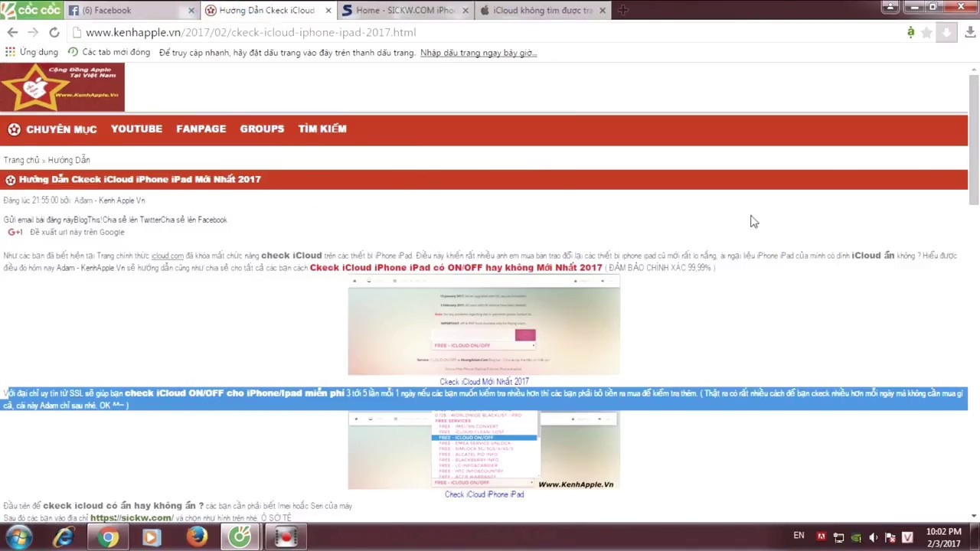Open the Check iCloud iPhone iPad screenshot image
Image resolution: width=980 pixels, height=551 pixels.
coord(484,451)
